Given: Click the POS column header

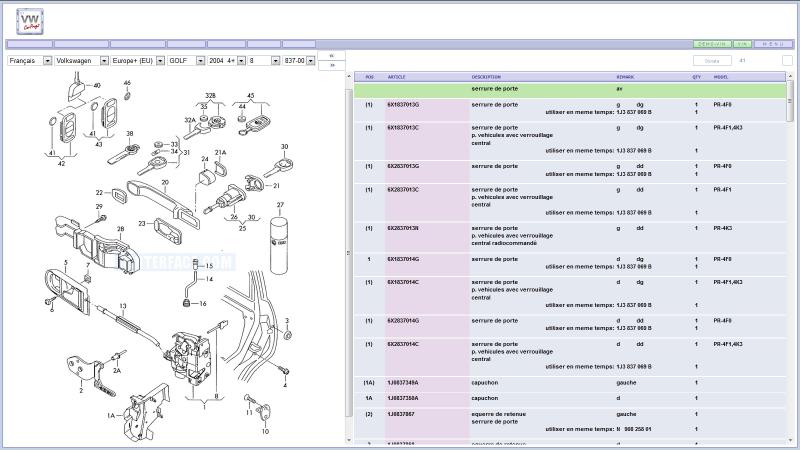Looking at the screenshot, I should click(370, 77).
